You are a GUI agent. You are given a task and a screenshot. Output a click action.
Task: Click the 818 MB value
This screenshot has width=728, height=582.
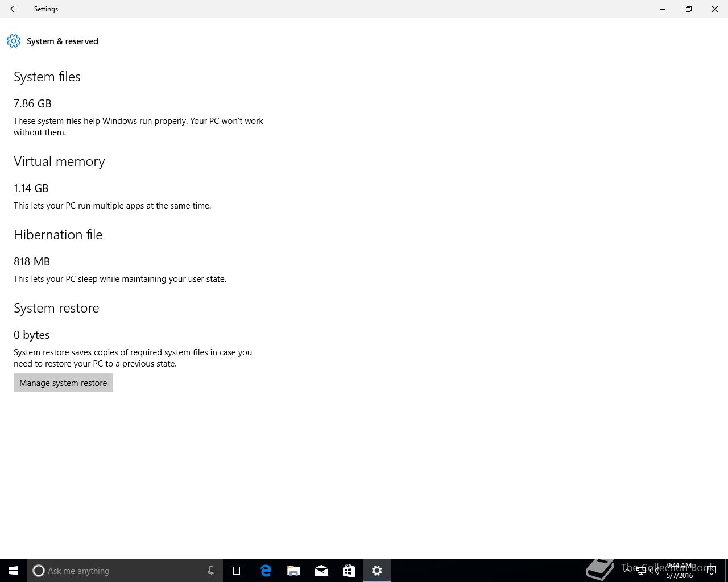click(x=32, y=261)
